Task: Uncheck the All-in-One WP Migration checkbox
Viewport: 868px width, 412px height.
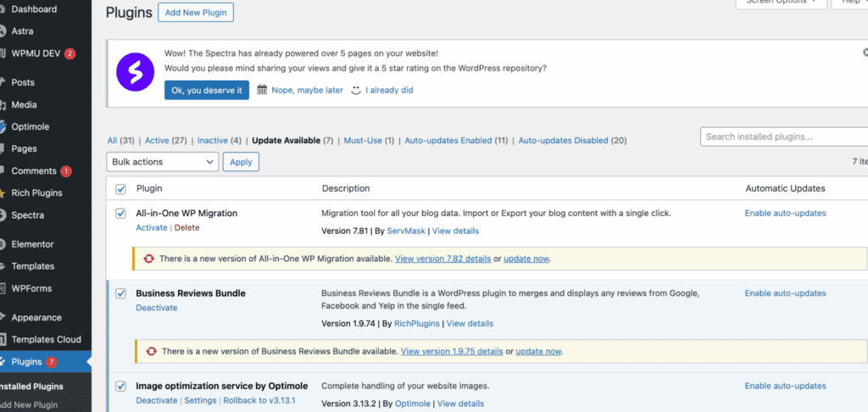Action: tap(120, 213)
